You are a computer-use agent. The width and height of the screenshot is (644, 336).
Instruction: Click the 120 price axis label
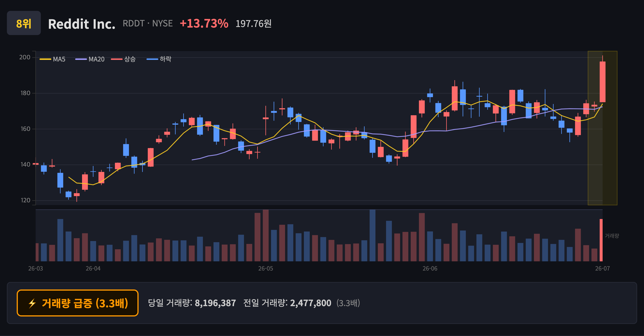click(x=25, y=200)
